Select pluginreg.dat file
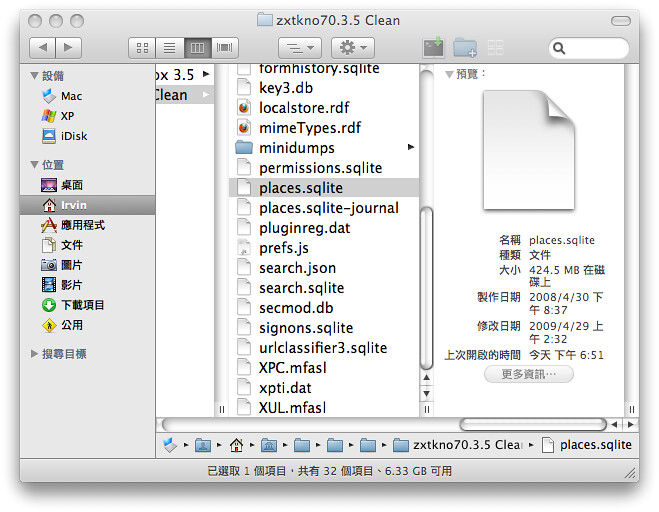This screenshot has height=512, width=659. (324, 227)
